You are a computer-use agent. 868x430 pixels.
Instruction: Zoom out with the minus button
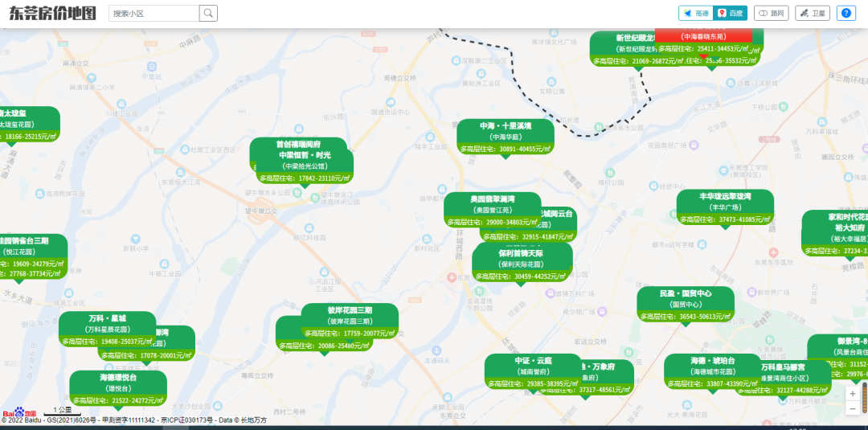[853, 408]
